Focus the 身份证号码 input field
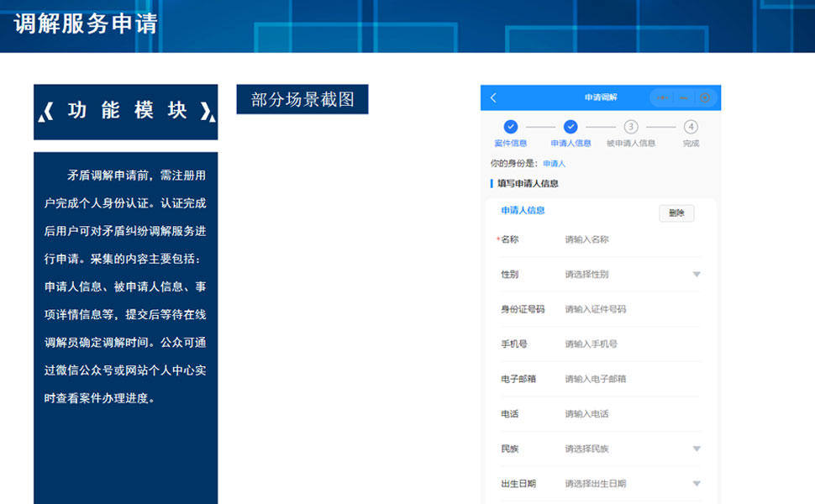The height and width of the screenshot is (504, 815). [x=632, y=309]
